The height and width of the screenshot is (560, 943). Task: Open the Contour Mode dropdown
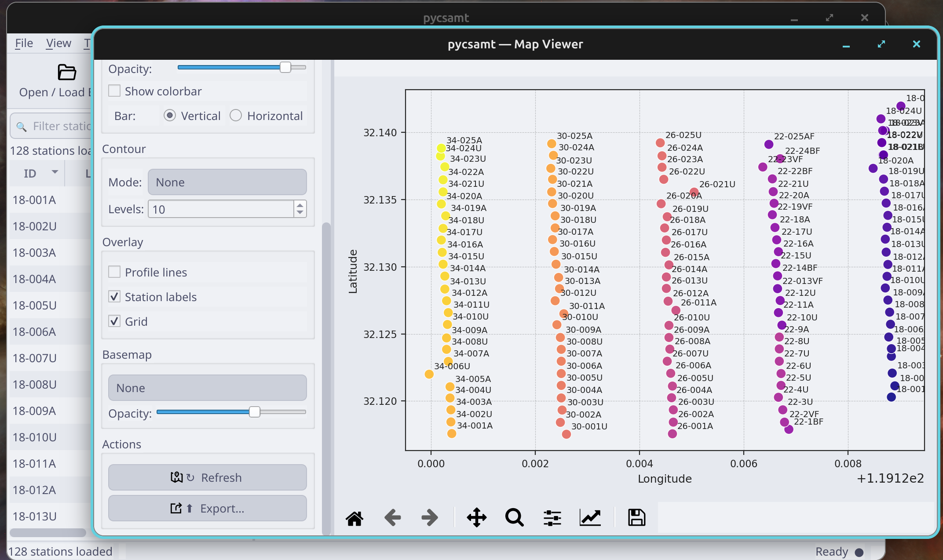(x=227, y=182)
